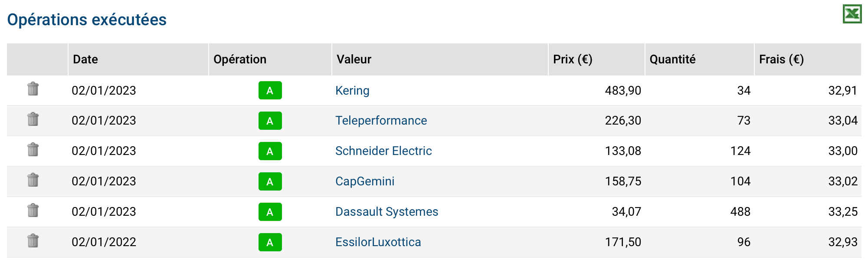
Task: Click the Valeur column header
Action: (x=440, y=59)
